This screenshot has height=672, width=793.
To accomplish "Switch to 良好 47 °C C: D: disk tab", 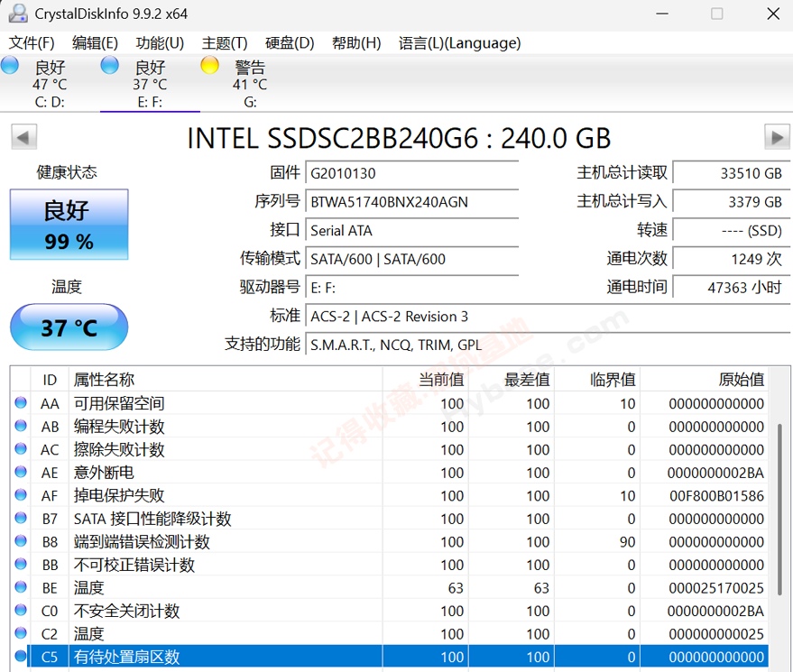I will point(50,83).
